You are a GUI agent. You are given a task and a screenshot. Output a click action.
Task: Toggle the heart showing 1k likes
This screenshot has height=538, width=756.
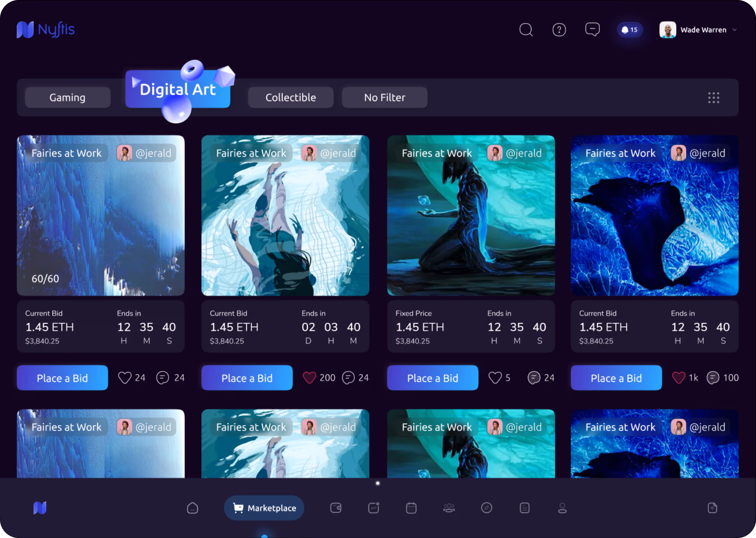tap(679, 378)
